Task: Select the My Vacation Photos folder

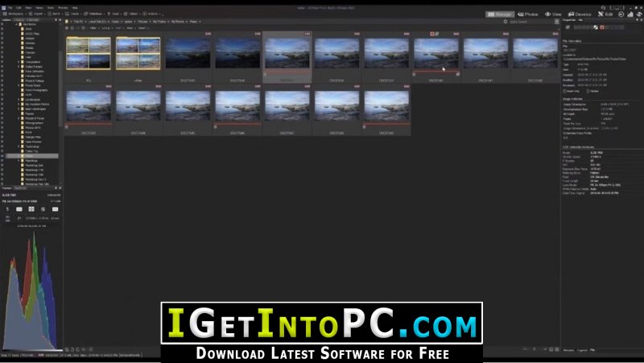Action: pyautogui.click(x=37, y=105)
